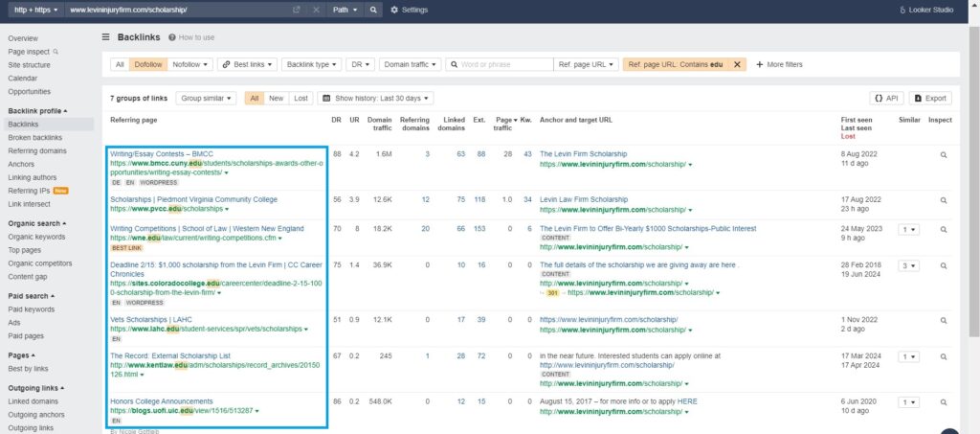Show New backlinks only
Image resolution: width=980 pixels, height=434 pixels.
276,98
